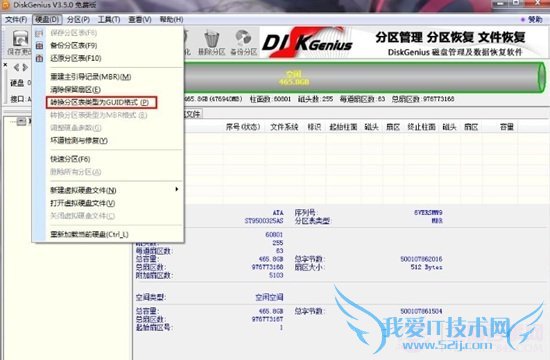Screen dimensions: 550x360
Task: Choose 备份分区表(F9) from menu
Action: [x=74, y=45]
